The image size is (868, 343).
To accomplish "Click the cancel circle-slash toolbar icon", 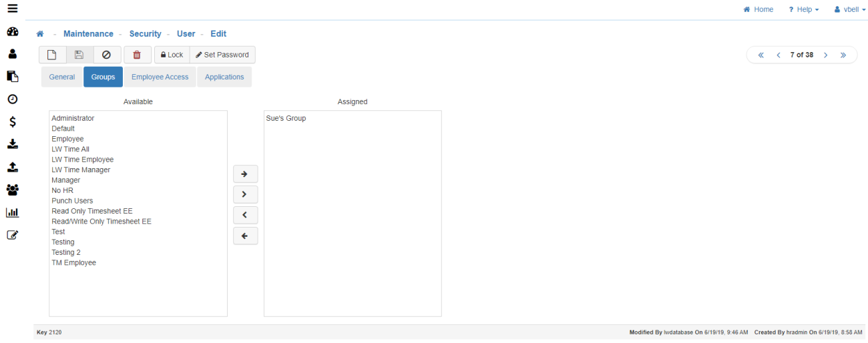I will click(106, 55).
